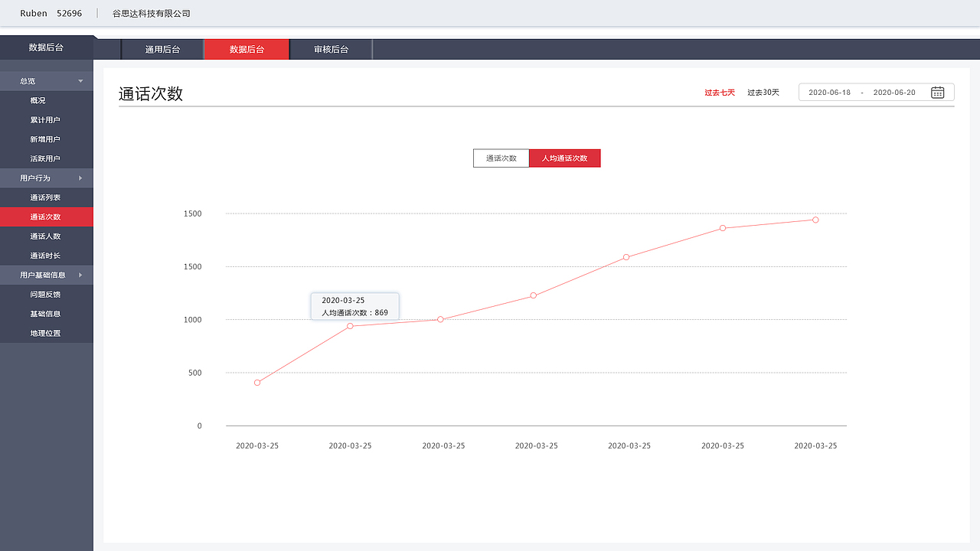Open 地理位置 in the sidebar

click(46, 333)
